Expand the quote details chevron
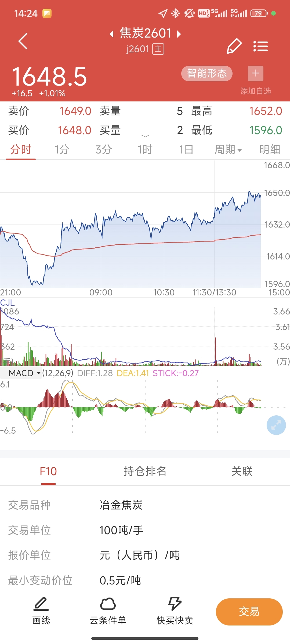This screenshot has width=290, height=644. coord(145,136)
